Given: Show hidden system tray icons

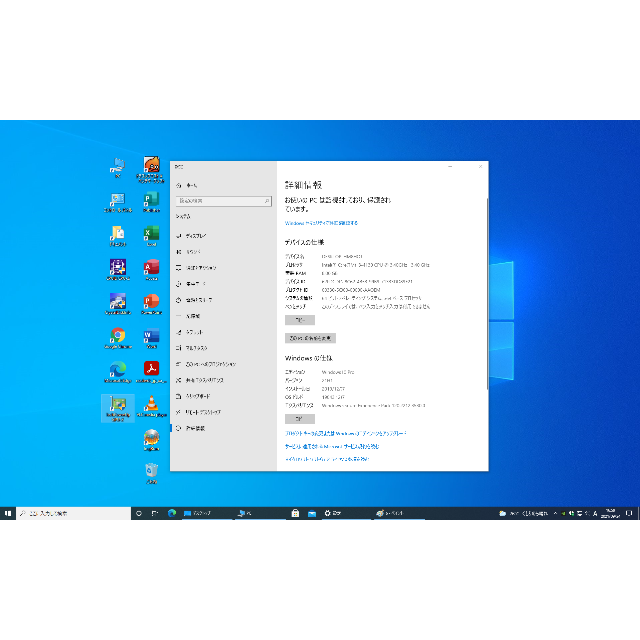Looking at the screenshot, I should (555, 513).
